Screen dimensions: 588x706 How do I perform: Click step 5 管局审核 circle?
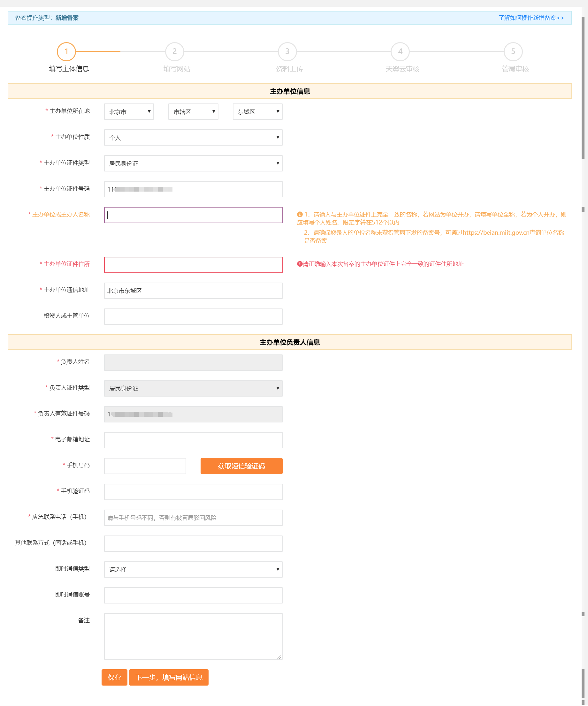513,51
